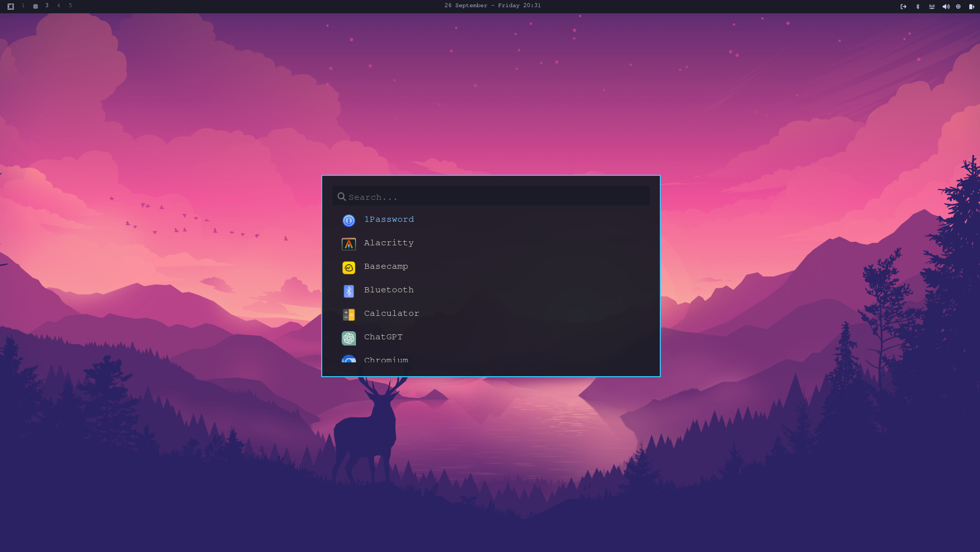The image size is (980, 552).
Task: Start the Calculator app
Action: pyautogui.click(x=391, y=314)
